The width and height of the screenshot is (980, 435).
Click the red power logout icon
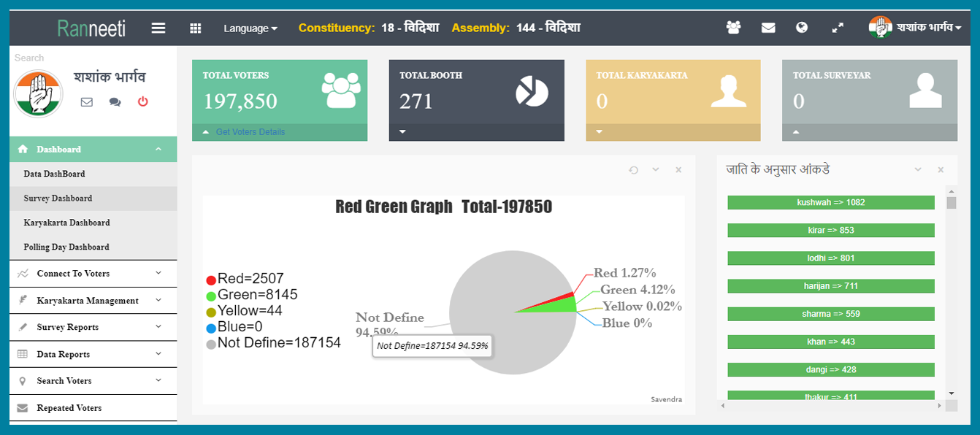(143, 101)
